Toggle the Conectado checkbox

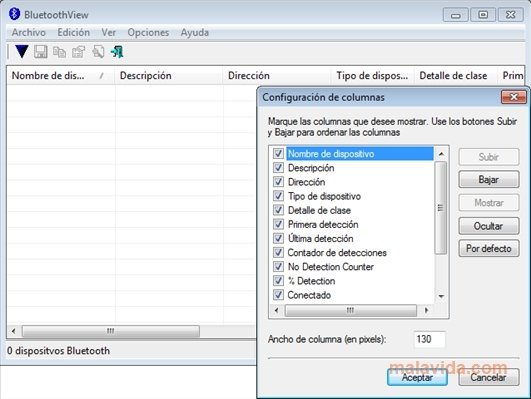[x=278, y=295]
